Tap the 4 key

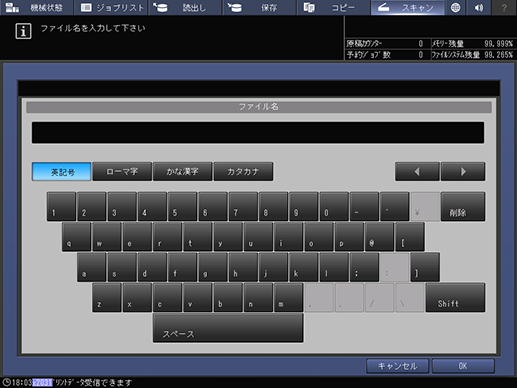click(x=152, y=206)
